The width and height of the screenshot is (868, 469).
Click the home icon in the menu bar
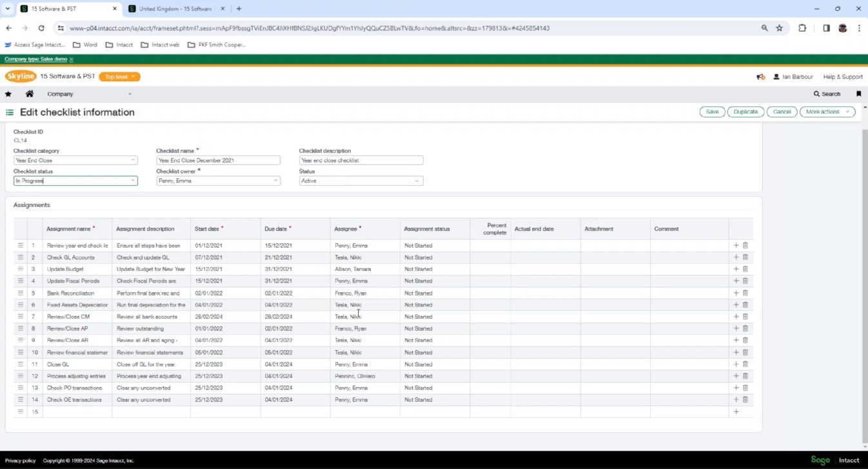point(29,94)
